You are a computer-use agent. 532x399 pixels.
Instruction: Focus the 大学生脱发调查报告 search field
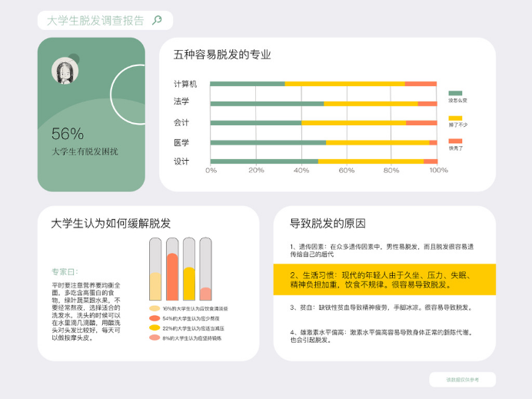(x=105, y=20)
